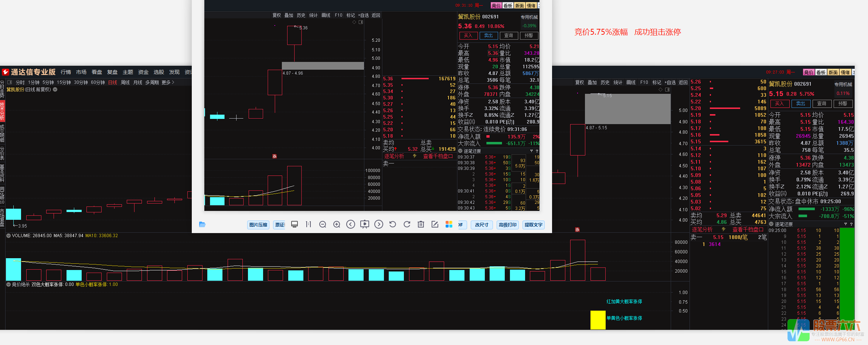
Task: Select 周线 period tab
Action: coord(125,82)
